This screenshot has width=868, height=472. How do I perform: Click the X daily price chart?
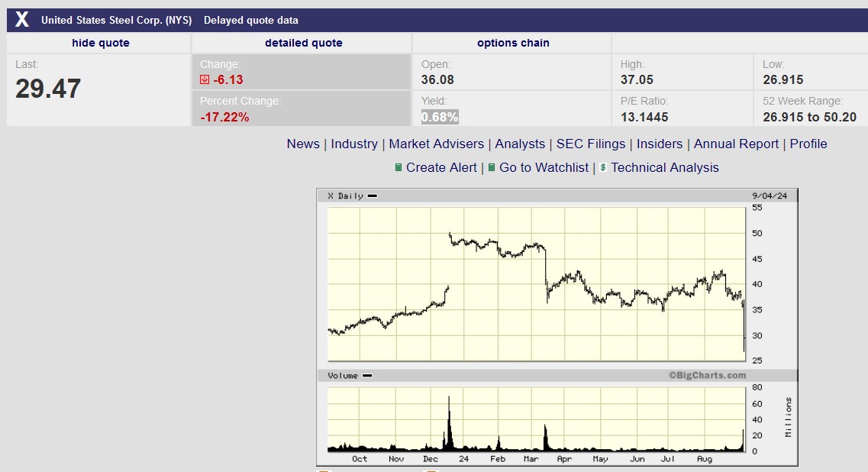point(537,284)
